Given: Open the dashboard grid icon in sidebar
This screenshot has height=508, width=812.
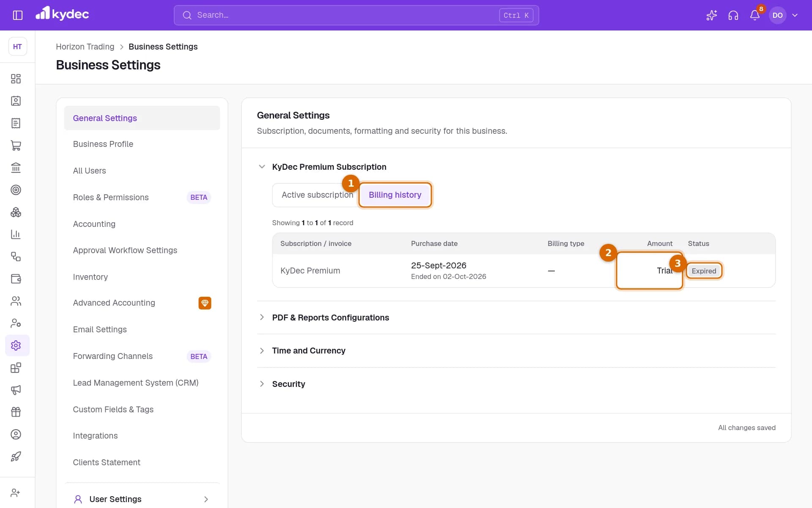Looking at the screenshot, I should 16,79.
